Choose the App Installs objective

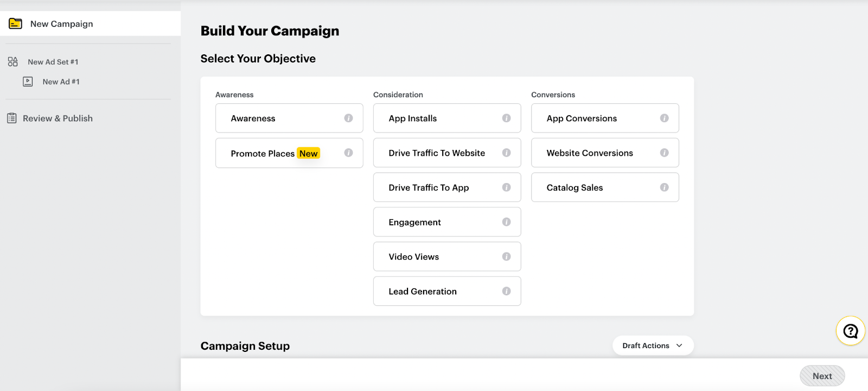(447, 118)
